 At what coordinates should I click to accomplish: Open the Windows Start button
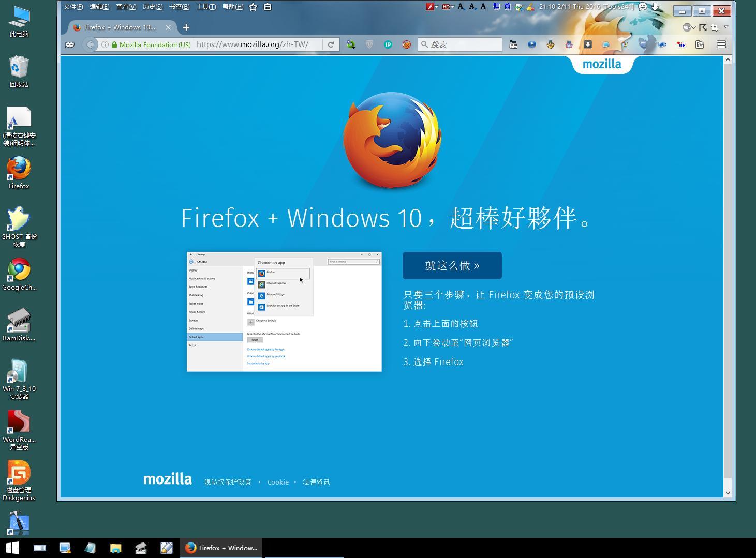(x=12, y=548)
